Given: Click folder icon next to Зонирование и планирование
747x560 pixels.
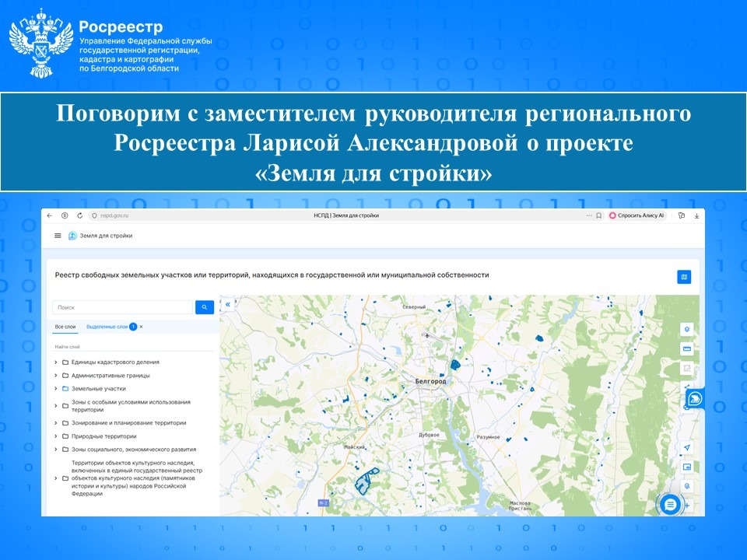Looking at the screenshot, I should [x=65, y=423].
